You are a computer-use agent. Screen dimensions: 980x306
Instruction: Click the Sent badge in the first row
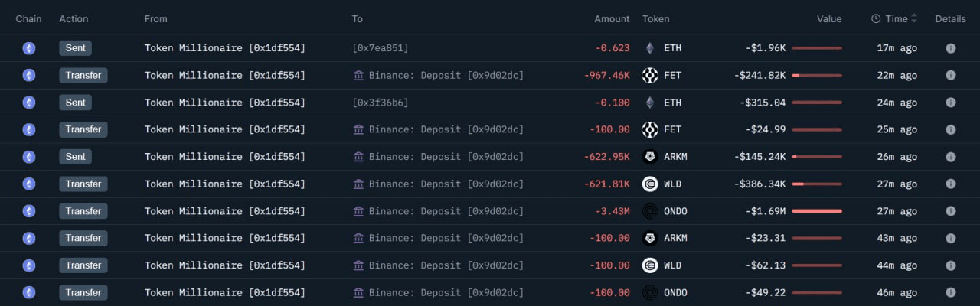tap(75, 48)
